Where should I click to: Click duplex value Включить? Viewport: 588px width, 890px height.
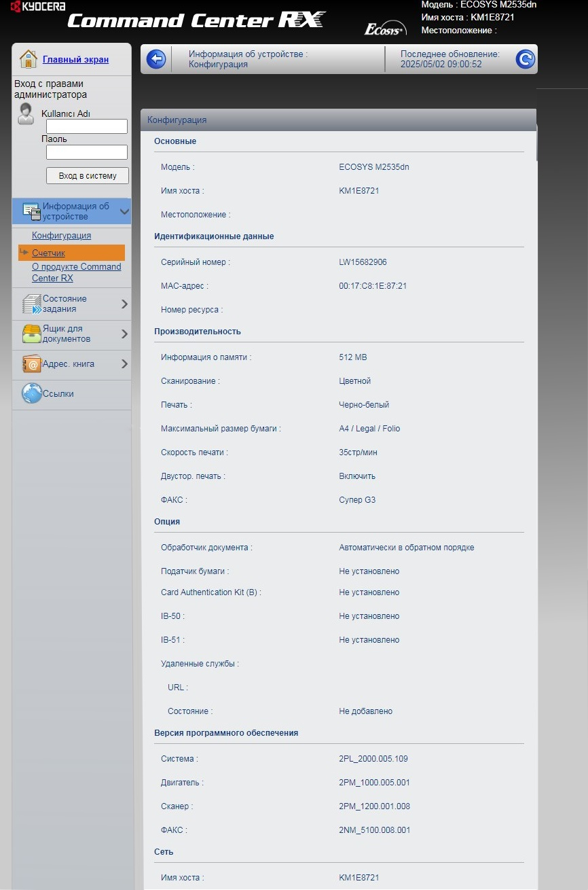click(357, 476)
